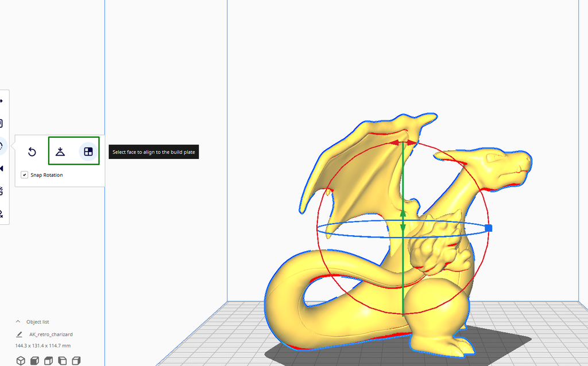Open the Per Model Settings tool
The width and height of the screenshot is (588, 366).
coord(3,191)
